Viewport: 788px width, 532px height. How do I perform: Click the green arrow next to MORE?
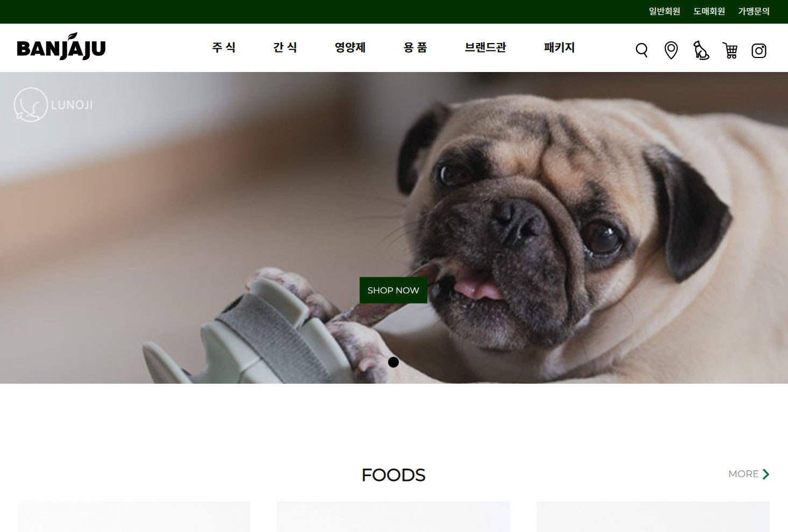(766, 474)
